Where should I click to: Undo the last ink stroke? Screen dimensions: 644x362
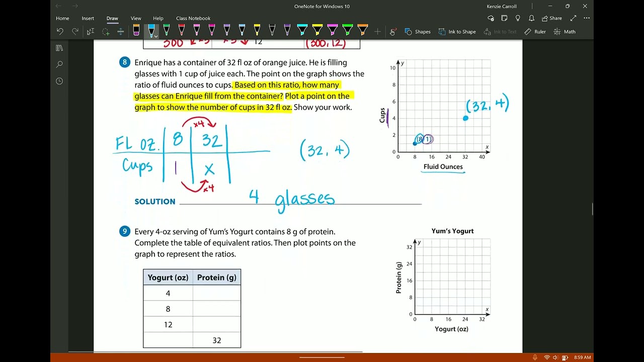tap(60, 31)
